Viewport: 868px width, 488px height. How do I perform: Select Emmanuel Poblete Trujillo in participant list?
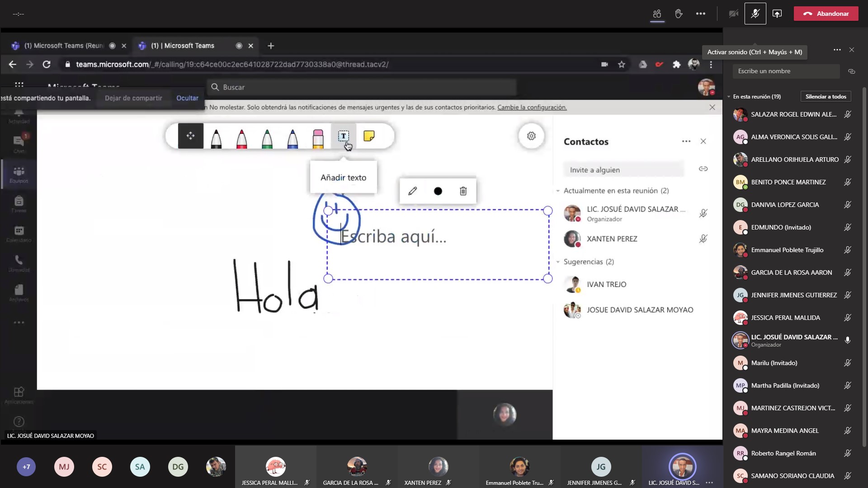coord(792,250)
